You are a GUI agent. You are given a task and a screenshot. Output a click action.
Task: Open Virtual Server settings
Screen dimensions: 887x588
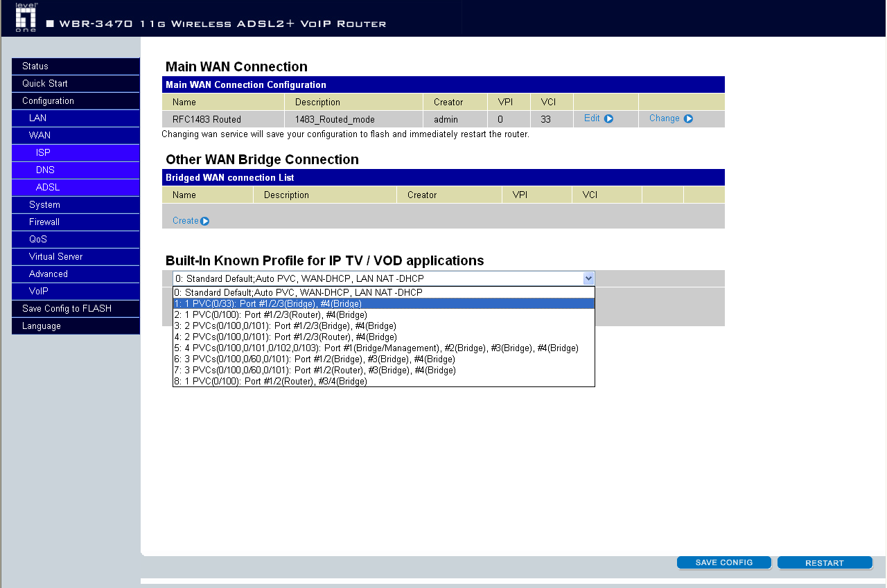pyautogui.click(x=76, y=257)
